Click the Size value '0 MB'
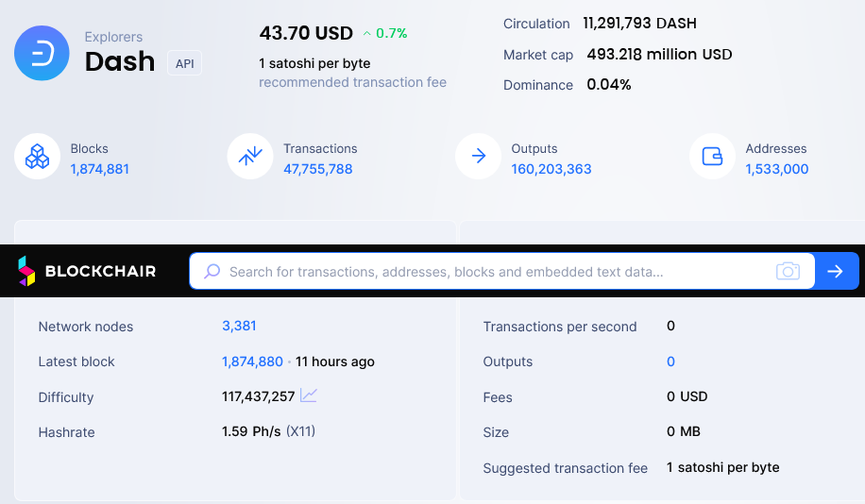This screenshot has width=865, height=504. [x=684, y=431]
